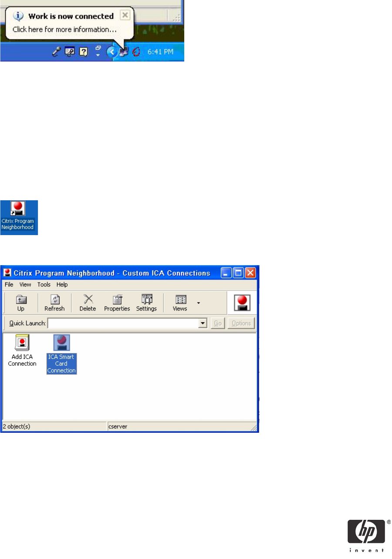This screenshot has height=559, width=392.
Task: Open the Help menu
Action: pos(62,285)
